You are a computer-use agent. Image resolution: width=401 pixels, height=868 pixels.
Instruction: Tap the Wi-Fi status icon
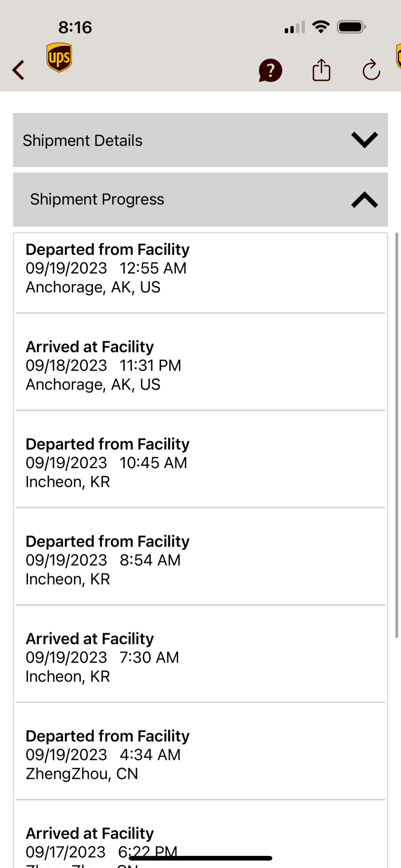321,27
